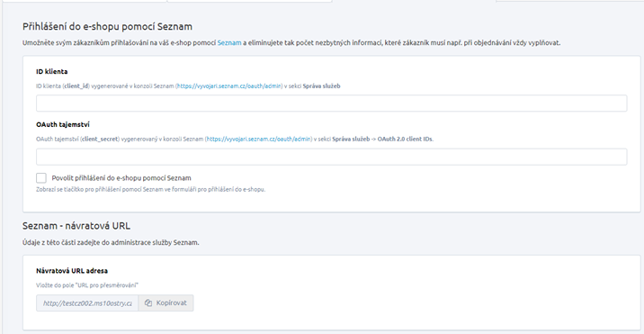Click the OAuth tajemství label

63,124
